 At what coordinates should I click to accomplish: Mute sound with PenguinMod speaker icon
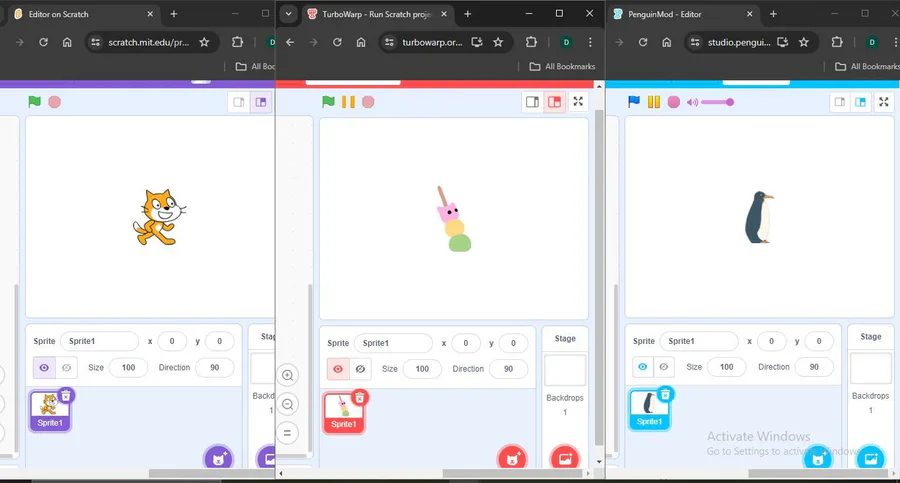[x=692, y=102]
